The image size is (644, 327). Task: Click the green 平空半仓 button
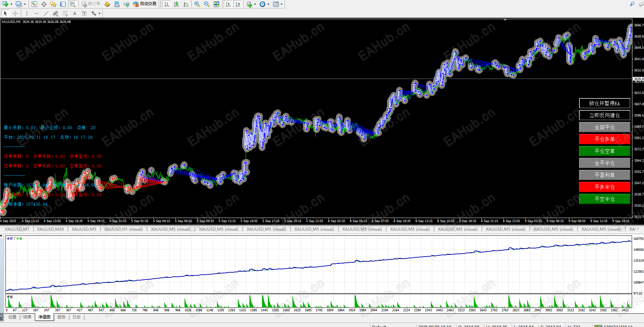[604, 199]
